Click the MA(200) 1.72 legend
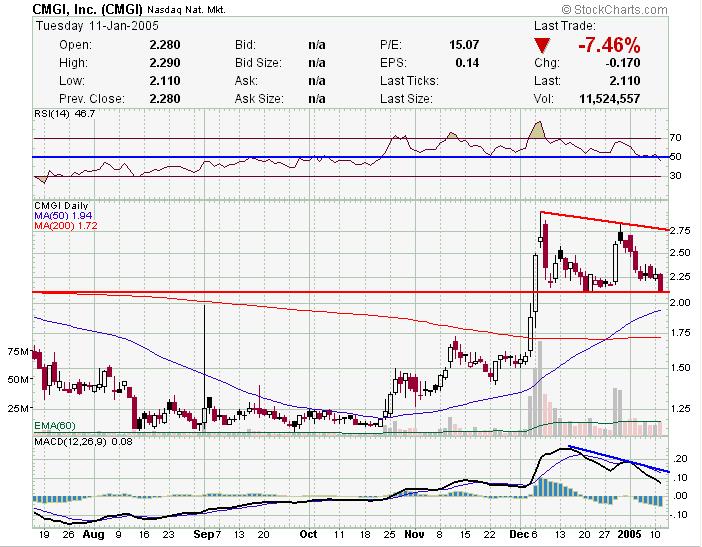The width and height of the screenshot is (702, 547). [x=65, y=226]
